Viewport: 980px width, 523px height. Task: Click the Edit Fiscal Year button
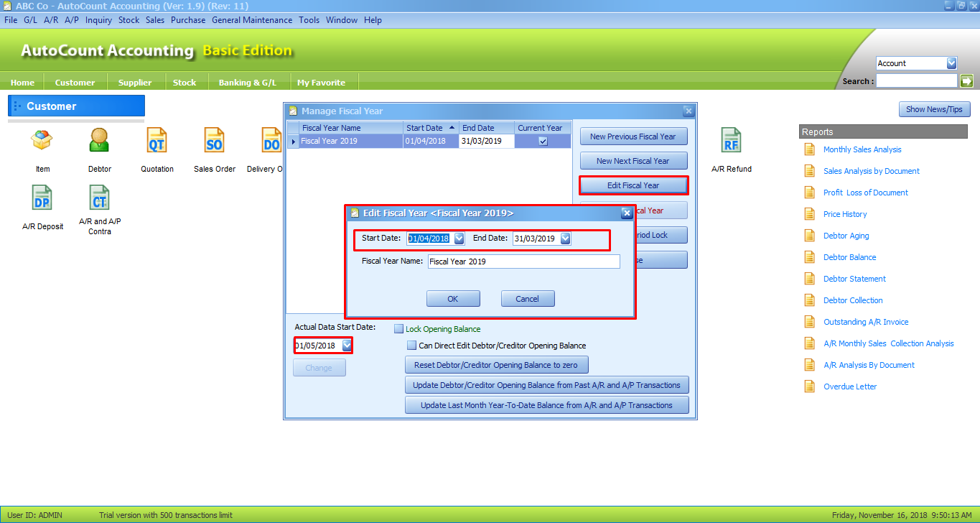coord(633,185)
